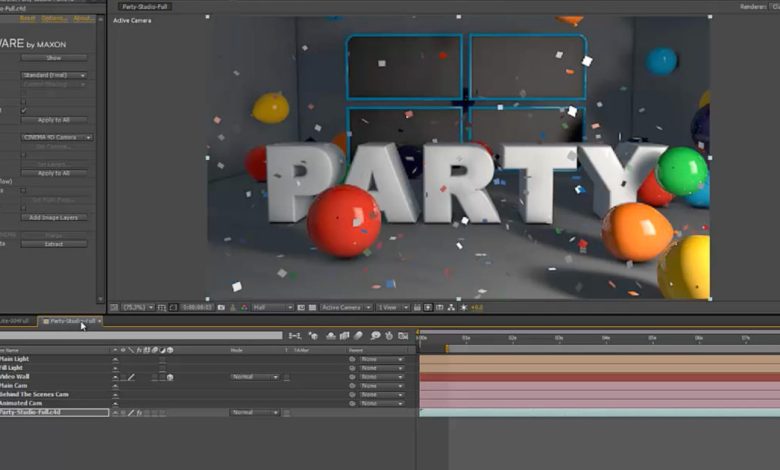Open the Standard (Final) renderer dropdown
Viewport: 780px width, 470px height.
click(x=55, y=75)
